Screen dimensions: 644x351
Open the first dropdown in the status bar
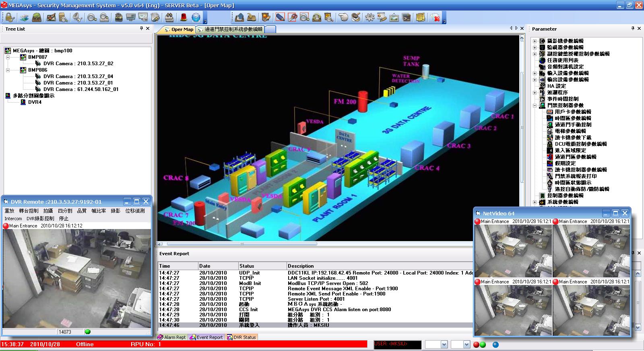[x=444, y=345]
